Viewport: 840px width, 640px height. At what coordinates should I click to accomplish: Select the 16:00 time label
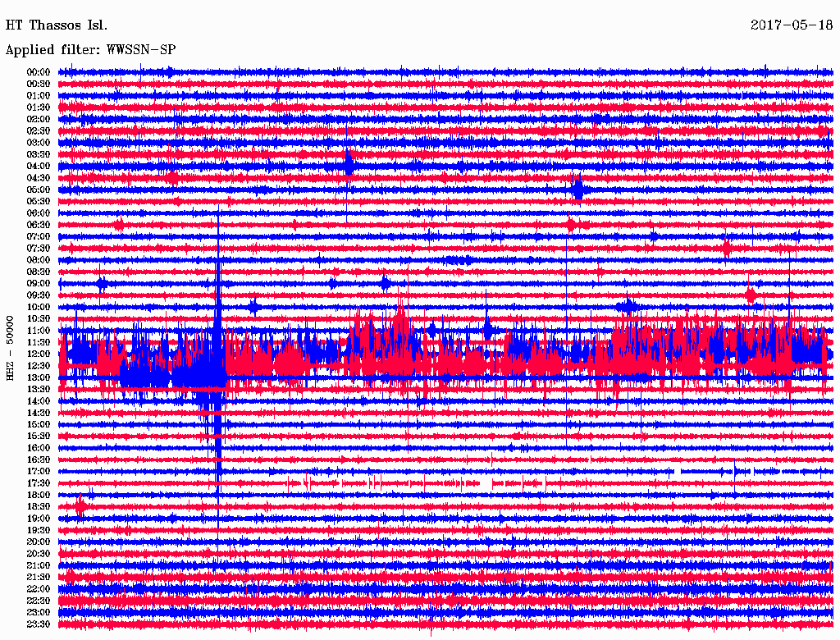39,448
